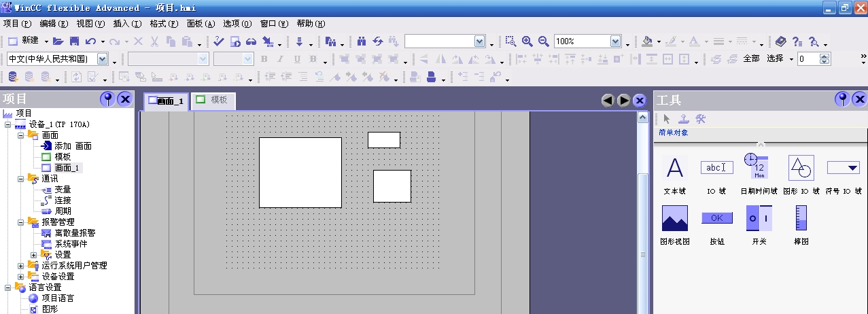Click the open project folder icon
868x314 pixels.
pyautogui.click(x=58, y=41)
